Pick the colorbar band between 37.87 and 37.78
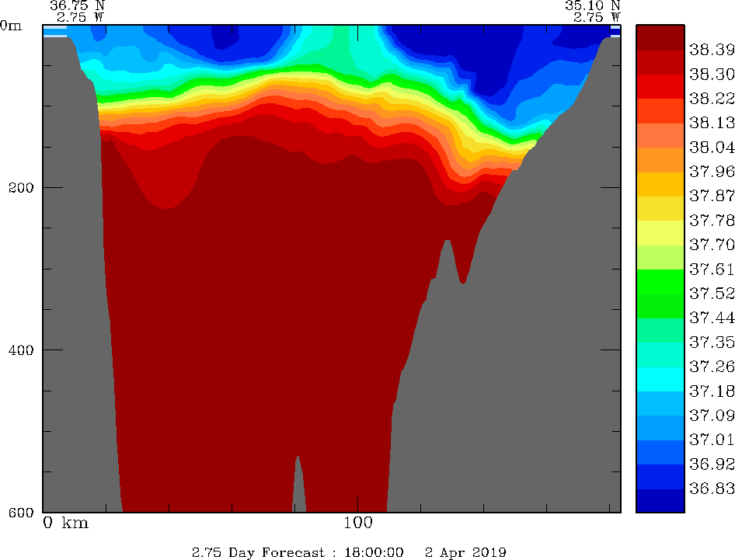Viewport: 735px width, 560px height. click(x=660, y=208)
